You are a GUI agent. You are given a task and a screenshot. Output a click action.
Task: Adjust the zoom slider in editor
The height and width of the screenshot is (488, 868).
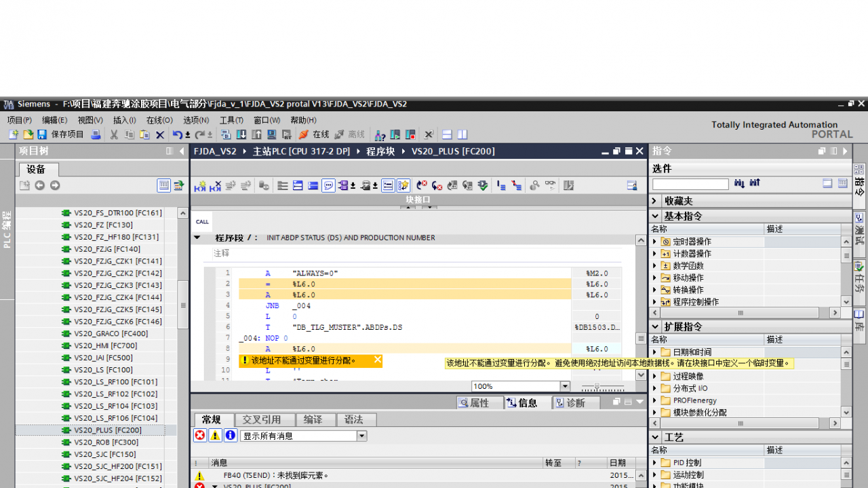[597, 386]
